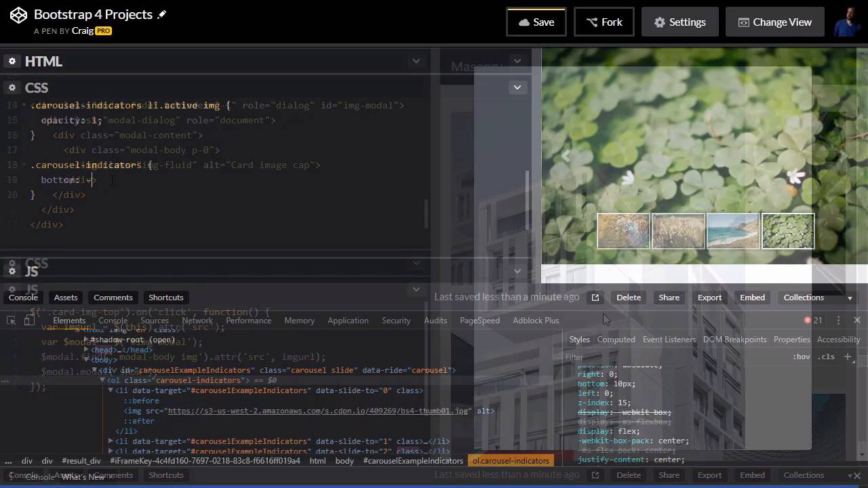
Task: Toggle the DevTools device toolbar icon
Action: click(x=29, y=321)
